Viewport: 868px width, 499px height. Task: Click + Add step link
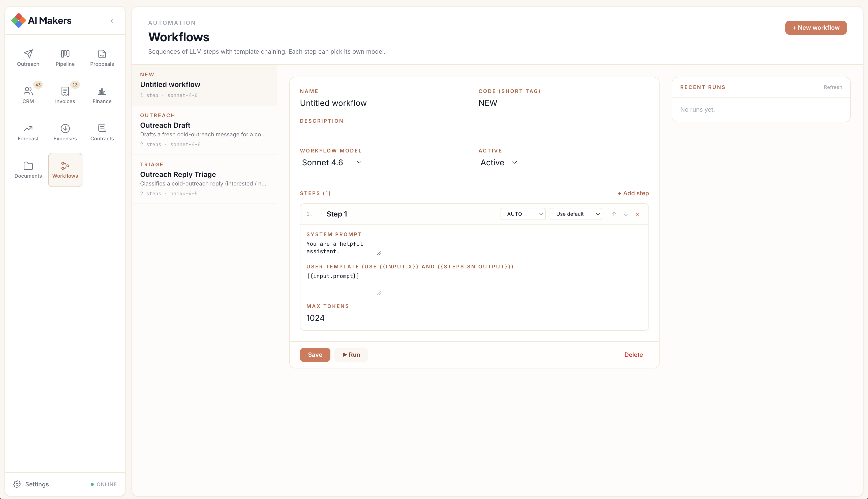coord(633,193)
